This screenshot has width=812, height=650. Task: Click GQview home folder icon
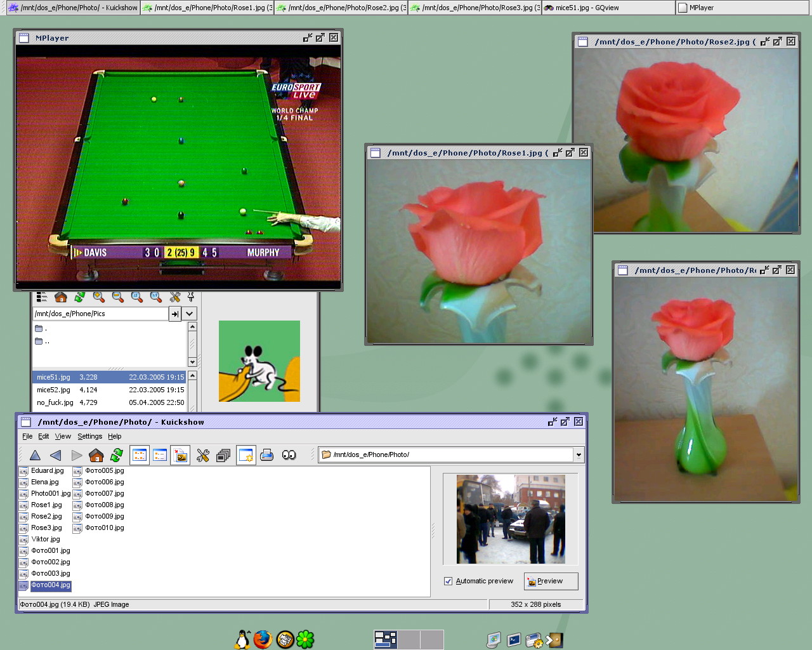[x=61, y=297]
